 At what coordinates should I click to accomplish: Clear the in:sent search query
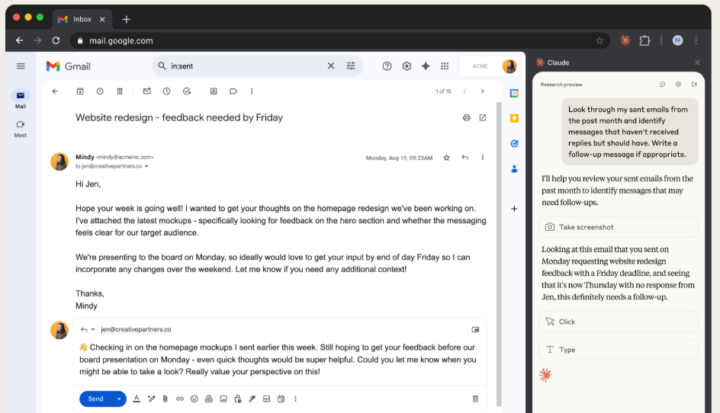pos(331,66)
